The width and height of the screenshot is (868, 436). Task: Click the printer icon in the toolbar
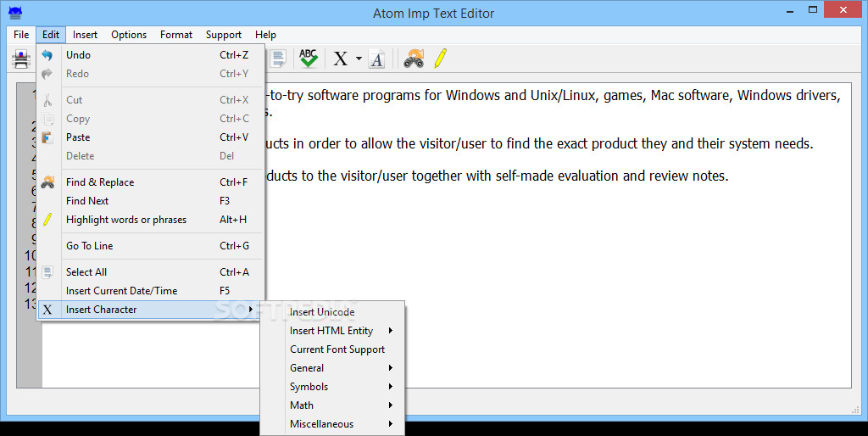coord(21,59)
